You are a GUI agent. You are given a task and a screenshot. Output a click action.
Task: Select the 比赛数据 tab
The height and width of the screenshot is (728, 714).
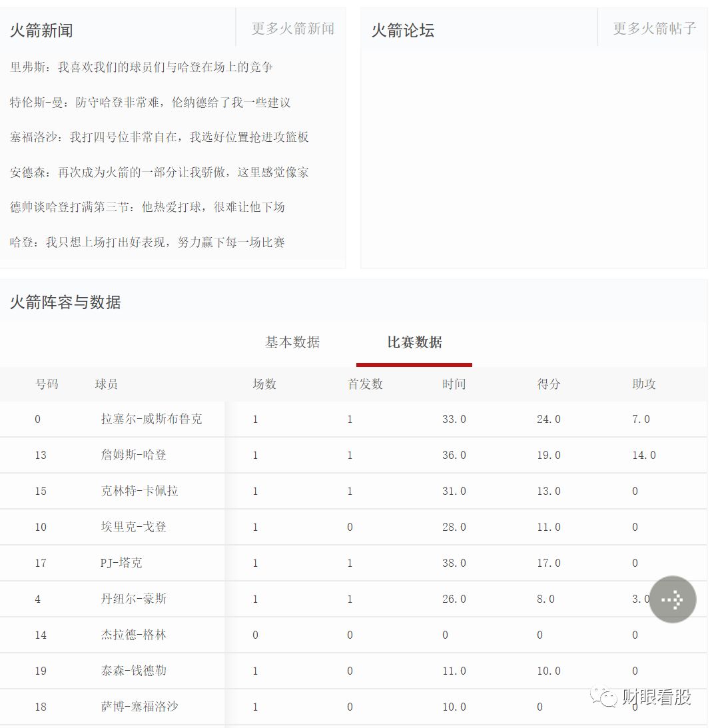[414, 342]
